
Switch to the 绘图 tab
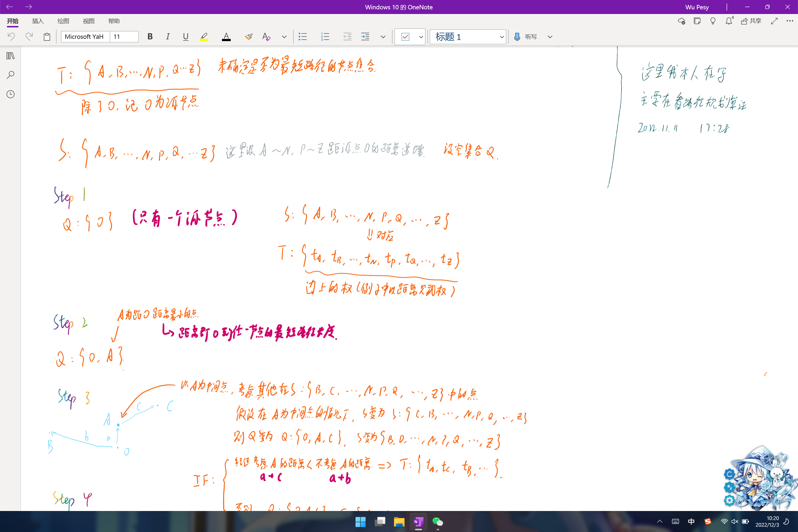[x=63, y=21]
